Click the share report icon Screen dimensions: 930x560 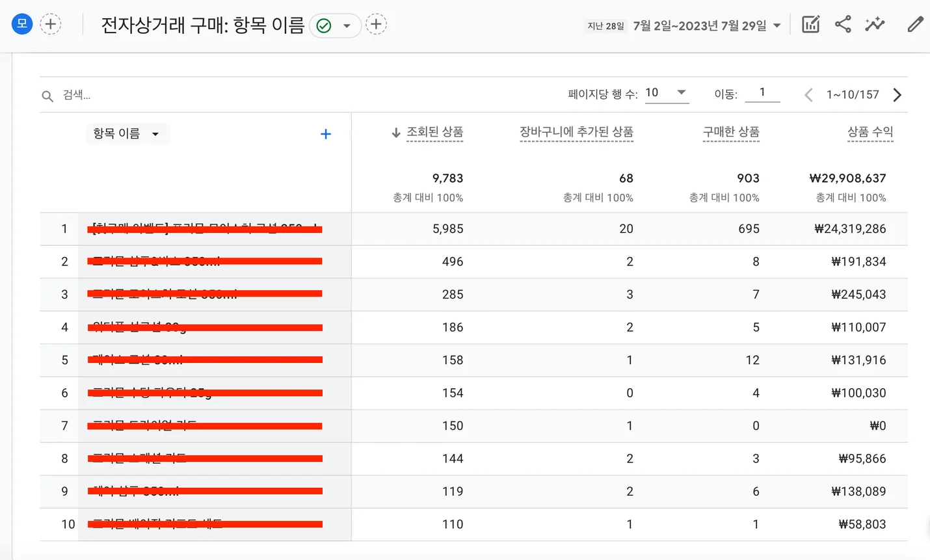click(843, 24)
